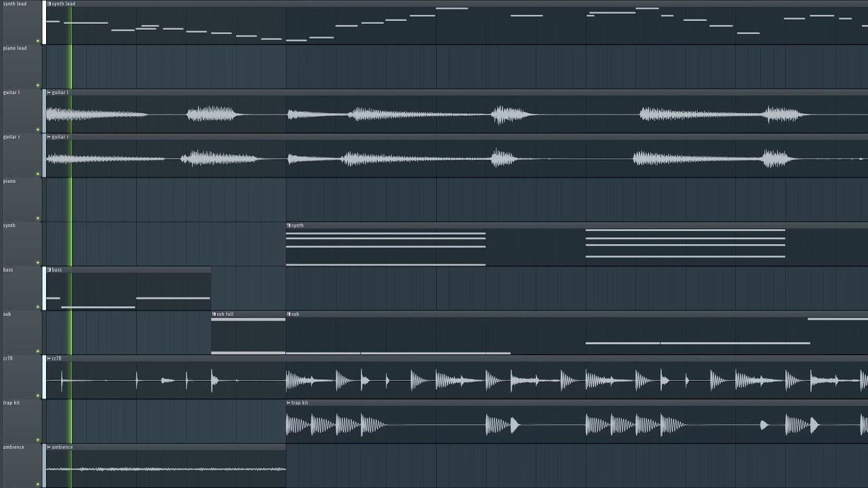868x488 pixels.
Task: Select the trap kit track name
Action: 12,403
